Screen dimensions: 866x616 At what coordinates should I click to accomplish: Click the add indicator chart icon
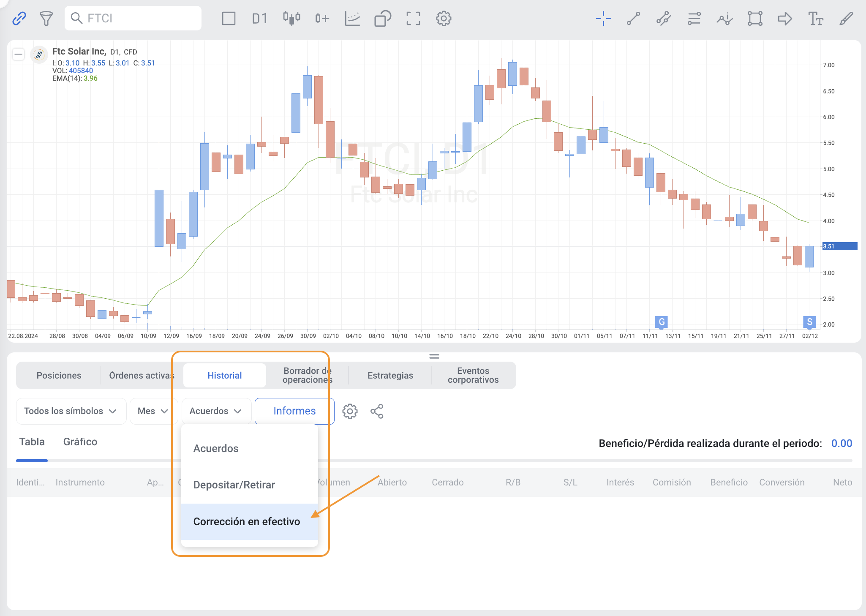pyautogui.click(x=352, y=18)
